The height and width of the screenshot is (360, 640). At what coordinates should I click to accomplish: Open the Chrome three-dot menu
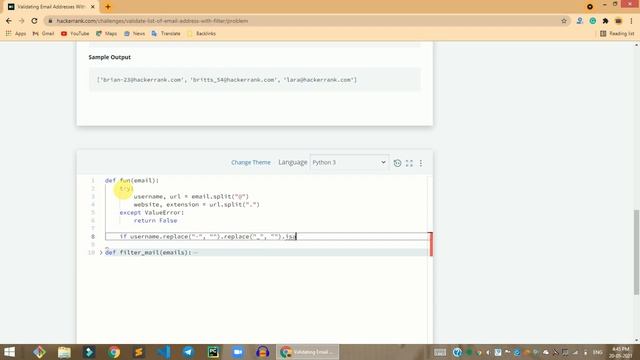click(631, 21)
